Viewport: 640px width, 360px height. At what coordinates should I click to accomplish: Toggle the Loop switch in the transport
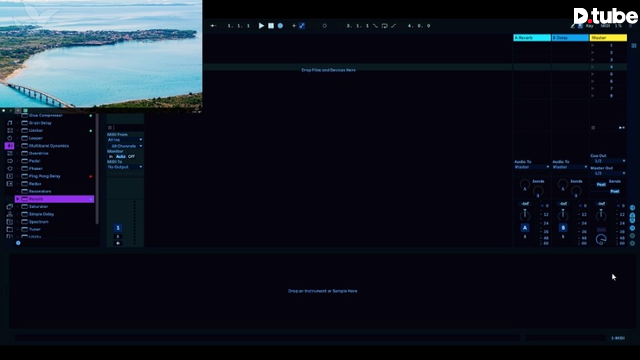click(x=384, y=26)
